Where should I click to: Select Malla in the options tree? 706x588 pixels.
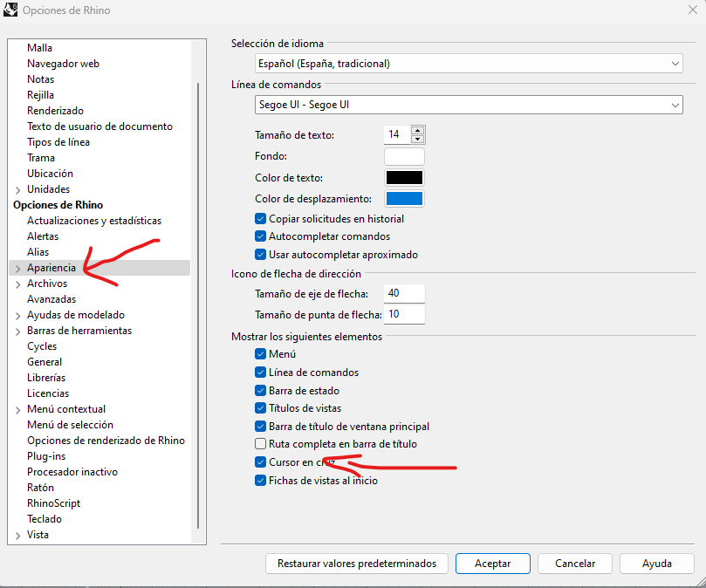coord(39,48)
